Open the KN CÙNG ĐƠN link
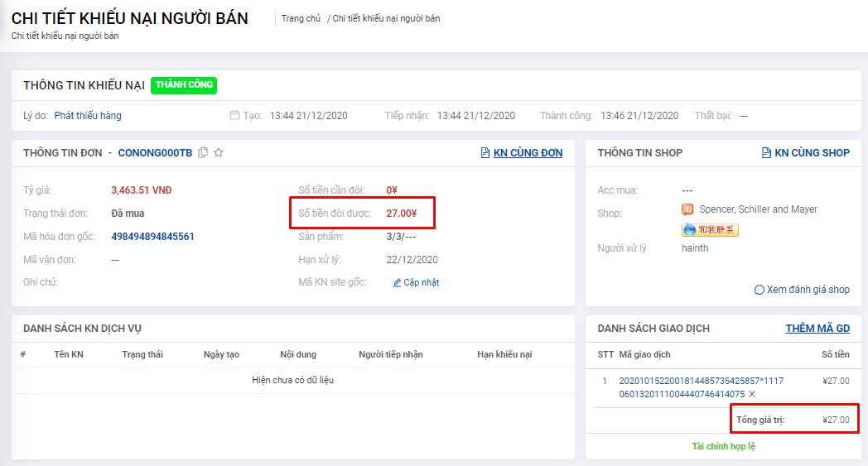868x466 pixels. click(x=528, y=152)
